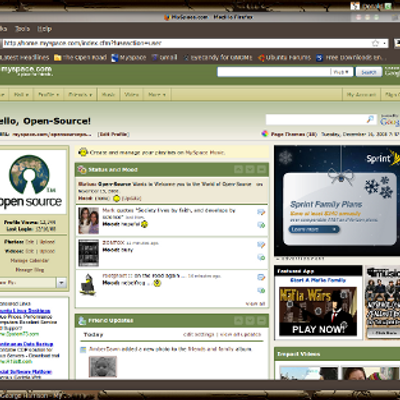Click the green reply icon on Mark's status
The height and width of the screenshot is (400, 400).
pyautogui.click(x=261, y=225)
